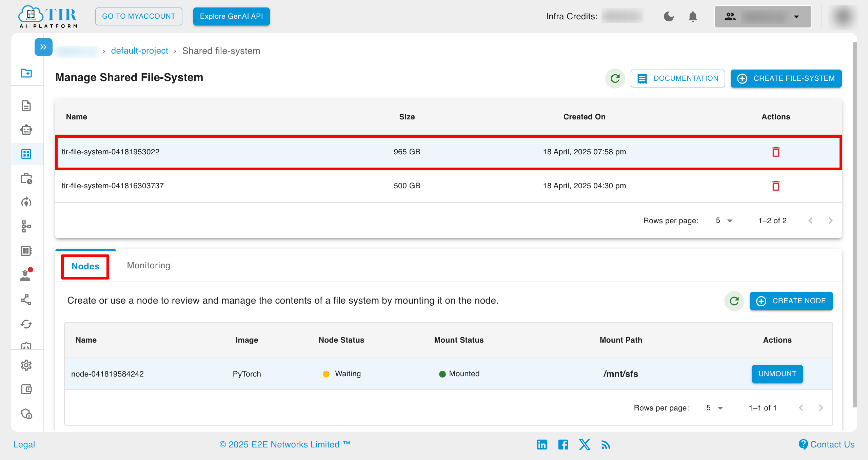Open the wallet billing icon in sidebar

pos(26,389)
